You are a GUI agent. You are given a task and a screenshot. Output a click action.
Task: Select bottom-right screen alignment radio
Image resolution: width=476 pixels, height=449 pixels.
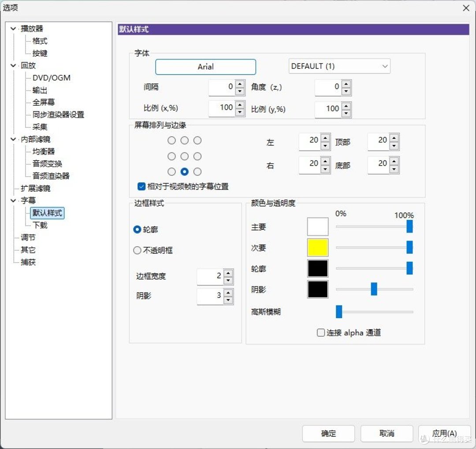(197, 172)
